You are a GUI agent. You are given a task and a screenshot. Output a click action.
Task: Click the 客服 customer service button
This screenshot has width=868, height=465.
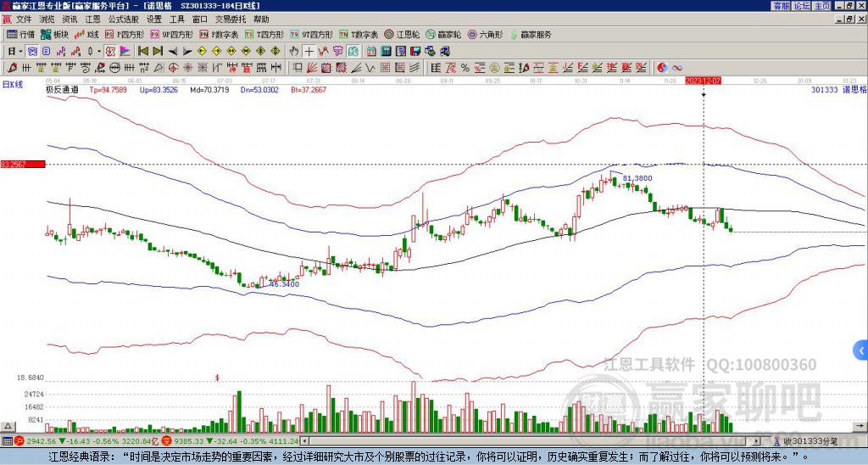[781, 6]
